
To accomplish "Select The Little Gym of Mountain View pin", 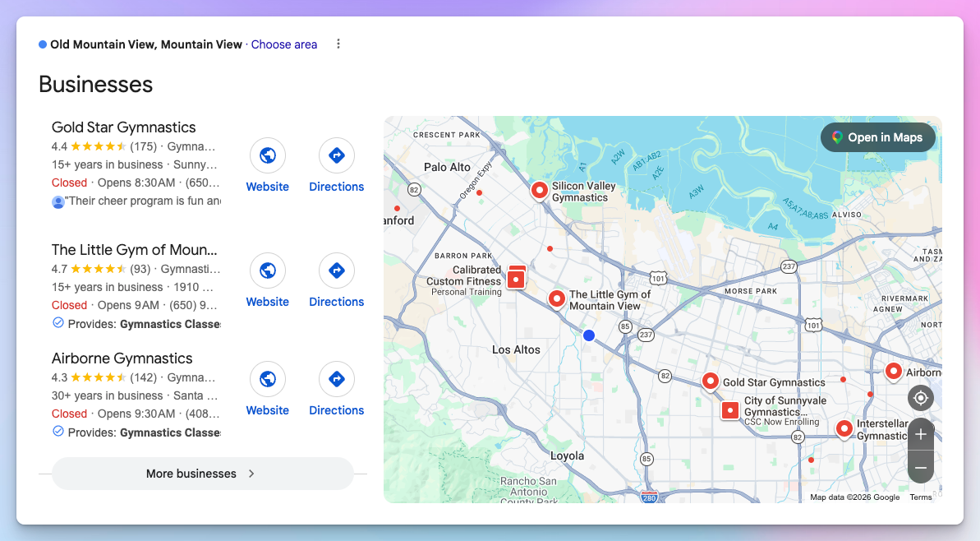I will tap(556, 299).
